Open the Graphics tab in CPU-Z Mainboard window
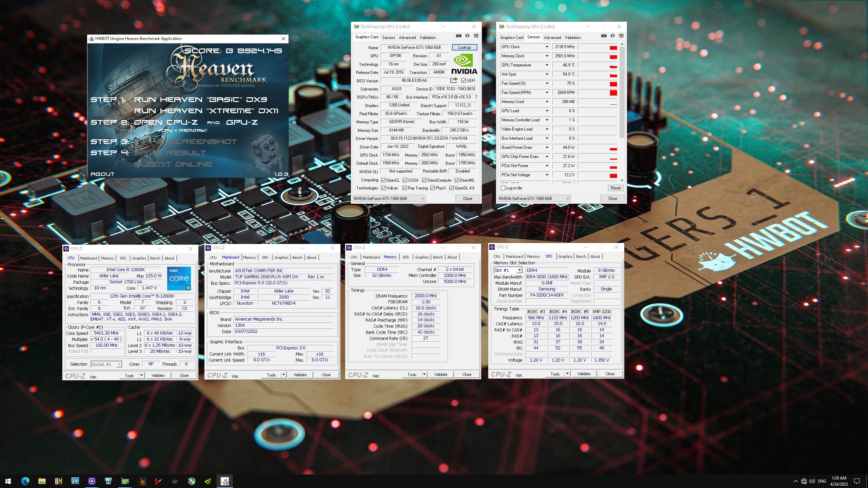This screenshot has width=868, height=488. point(281,258)
